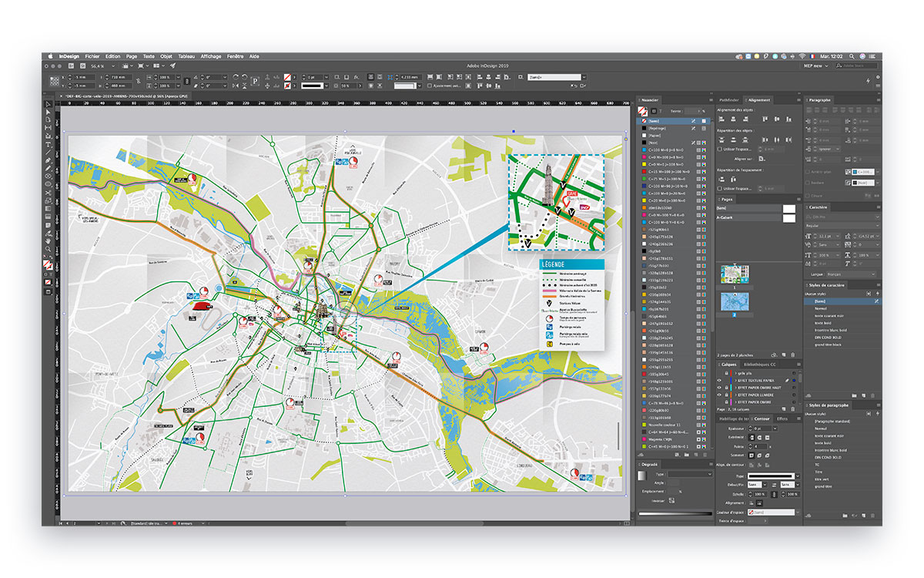This screenshot has height=578, width=924.
Task: Select C=15 M=100 J=100 N=0 red swatch
Action: tap(674, 172)
